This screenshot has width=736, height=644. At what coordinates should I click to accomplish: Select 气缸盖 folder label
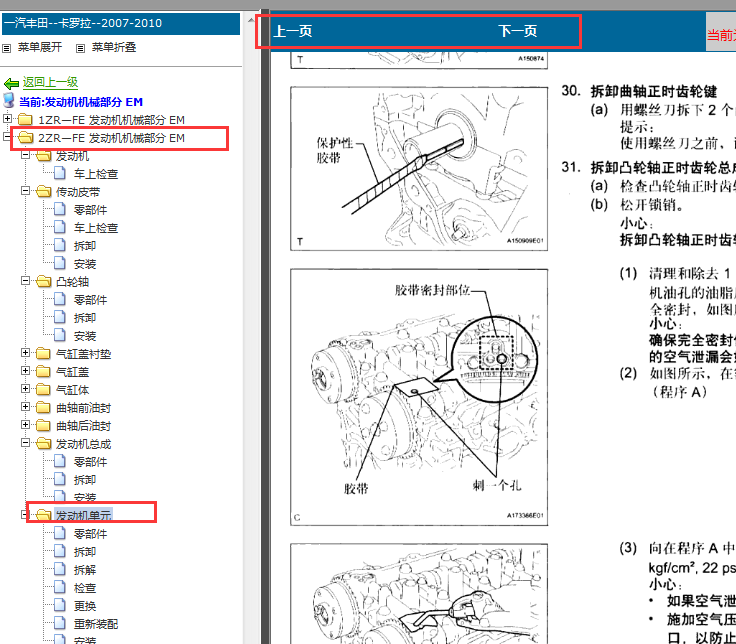point(73,372)
